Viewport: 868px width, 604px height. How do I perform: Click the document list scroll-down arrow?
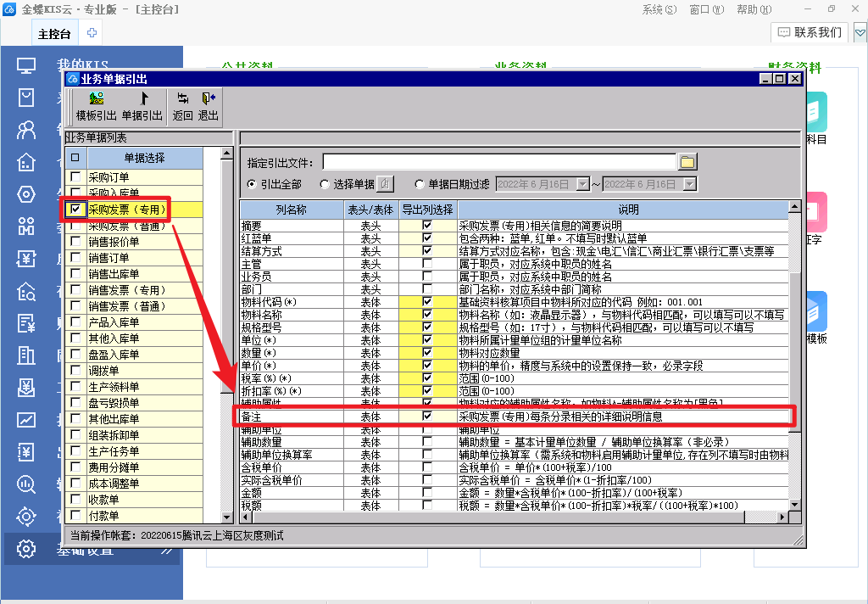pos(227,517)
